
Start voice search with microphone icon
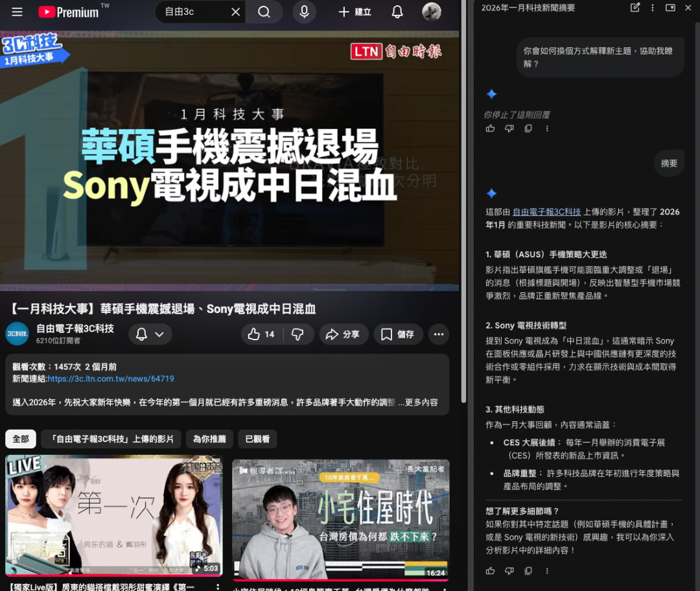(304, 12)
